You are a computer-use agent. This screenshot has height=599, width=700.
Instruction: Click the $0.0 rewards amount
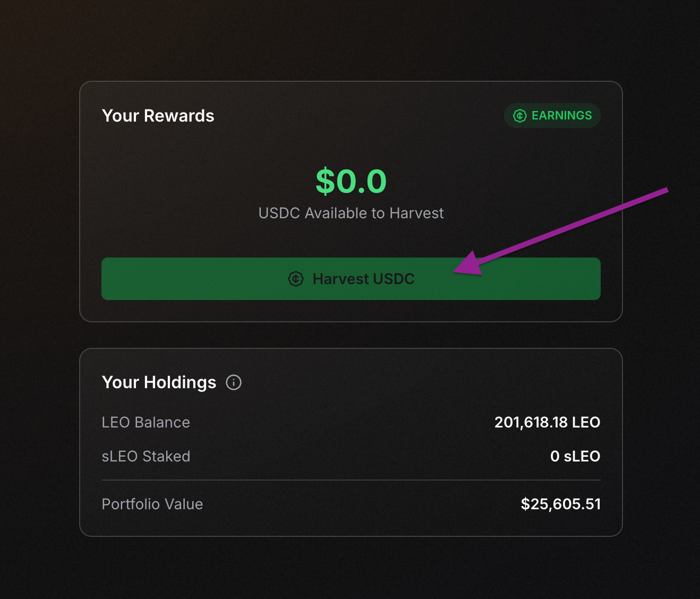pos(351,181)
